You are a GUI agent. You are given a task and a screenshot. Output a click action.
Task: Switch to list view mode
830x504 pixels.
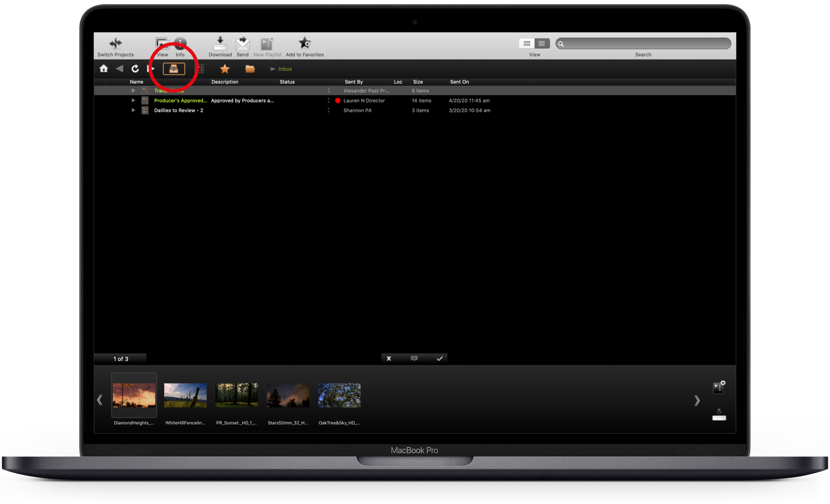tap(542, 43)
